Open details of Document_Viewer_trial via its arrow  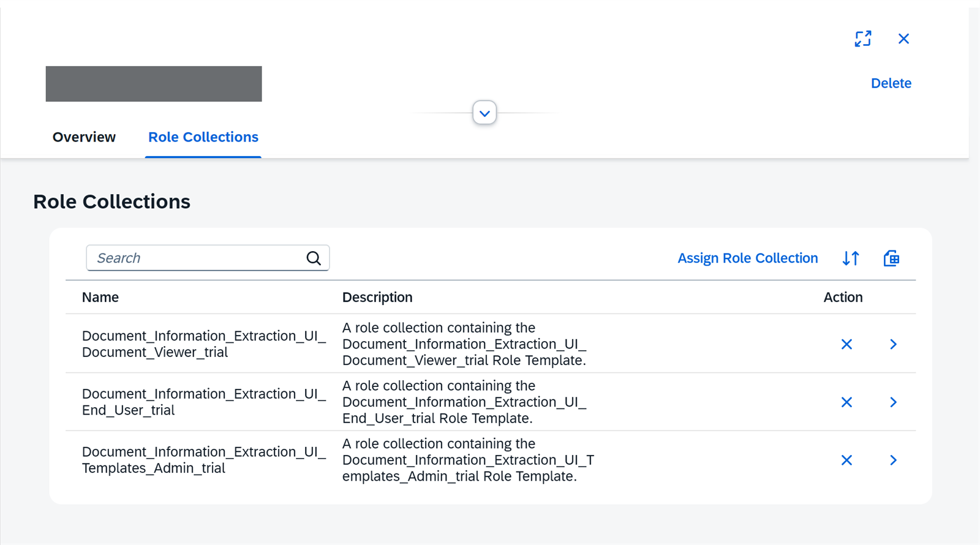click(893, 344)
